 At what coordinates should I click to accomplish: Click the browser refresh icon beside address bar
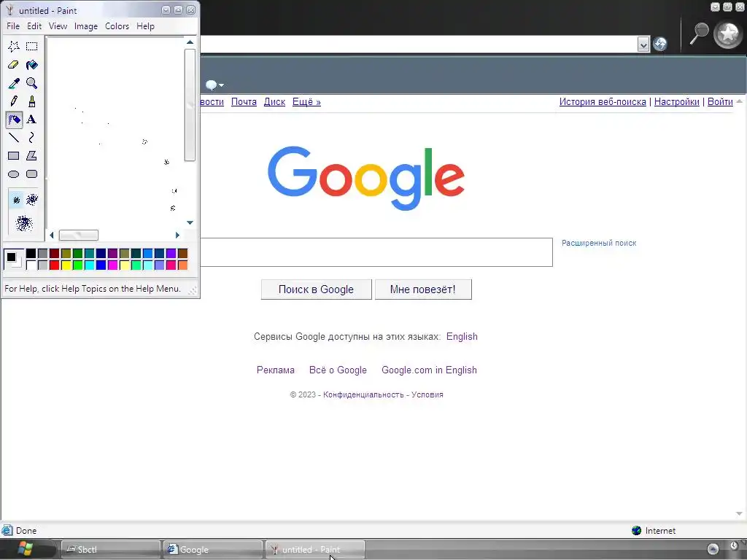click(659, 44)
